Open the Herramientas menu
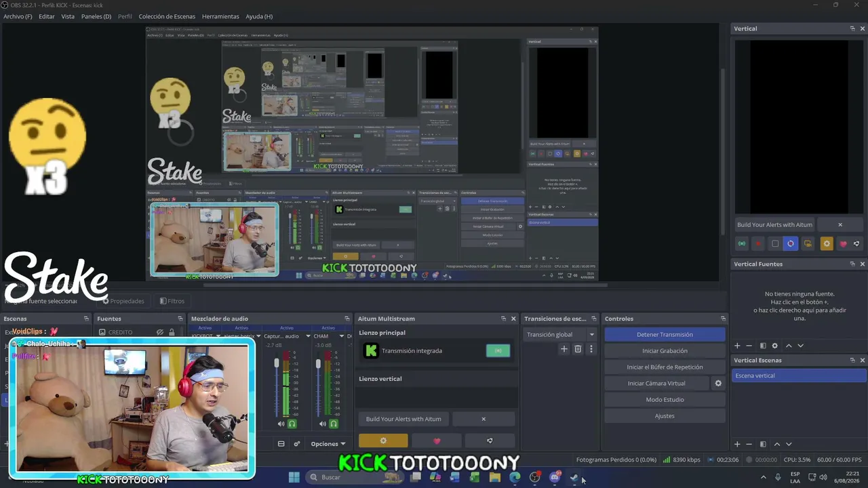Viewport: 868px width, 488px height. [220, 16]
